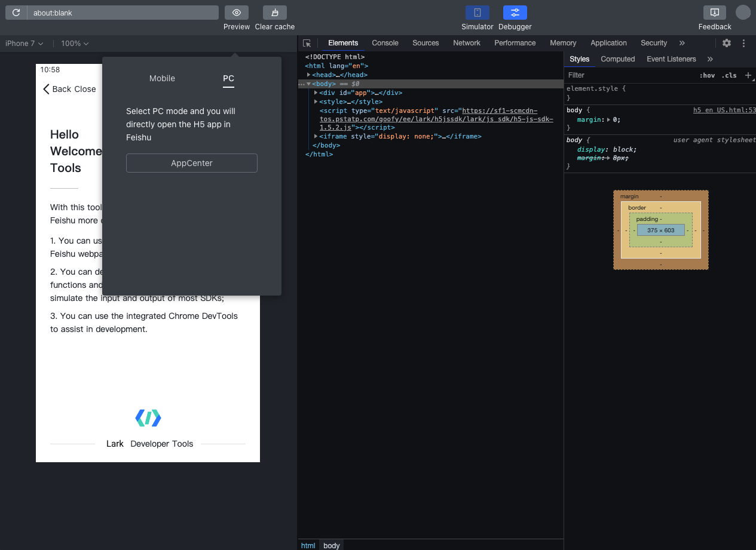Show more DevTools tabs chevron
756x550 pixels.
click(x=682, y=43)
